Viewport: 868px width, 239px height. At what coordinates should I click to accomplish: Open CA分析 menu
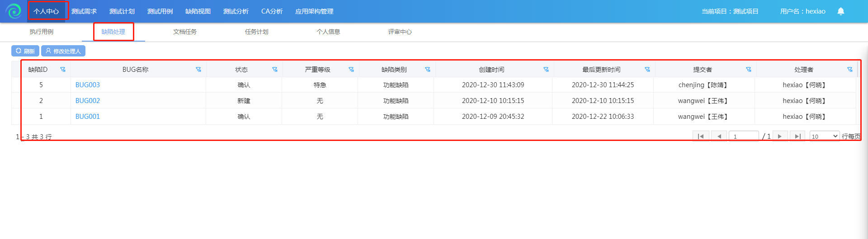tap(272, 11)
